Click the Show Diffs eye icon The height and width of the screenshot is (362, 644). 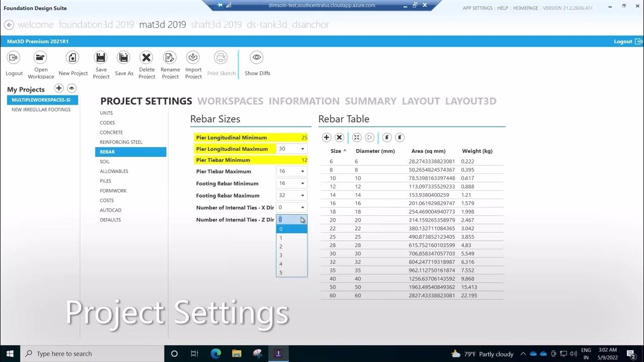257,57
